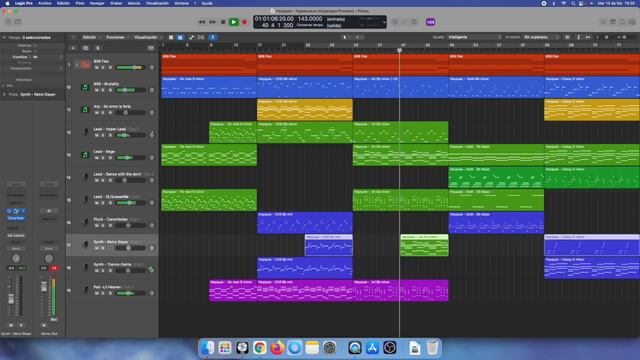This screenshot has width=640, height=360.
Task: Click the track header configuration icon
Action: (151, 48)
